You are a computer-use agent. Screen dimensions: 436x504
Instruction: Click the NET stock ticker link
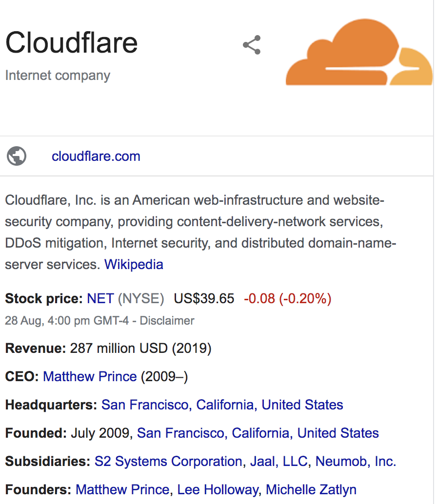pyautogui.click(x=100, y=299)
